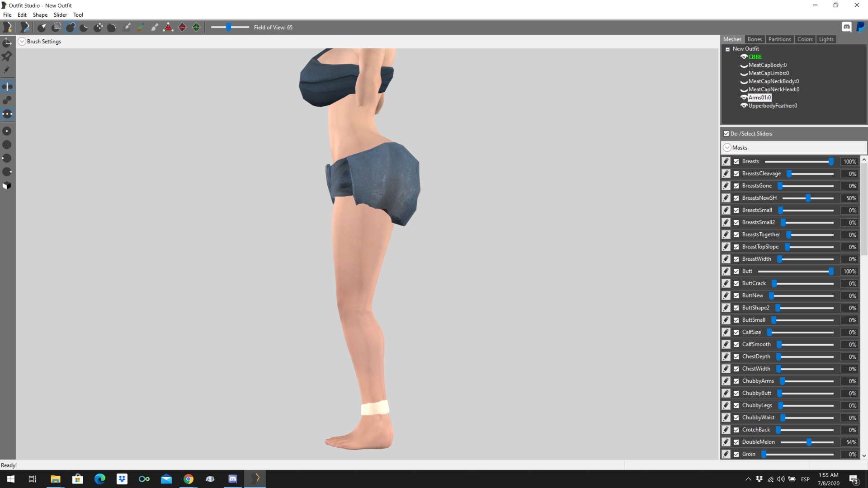Switch to the Colors tab
Image resolution: width=868 pixels, height=488 pixels.
pyautogui.click(x=805, y=39)
